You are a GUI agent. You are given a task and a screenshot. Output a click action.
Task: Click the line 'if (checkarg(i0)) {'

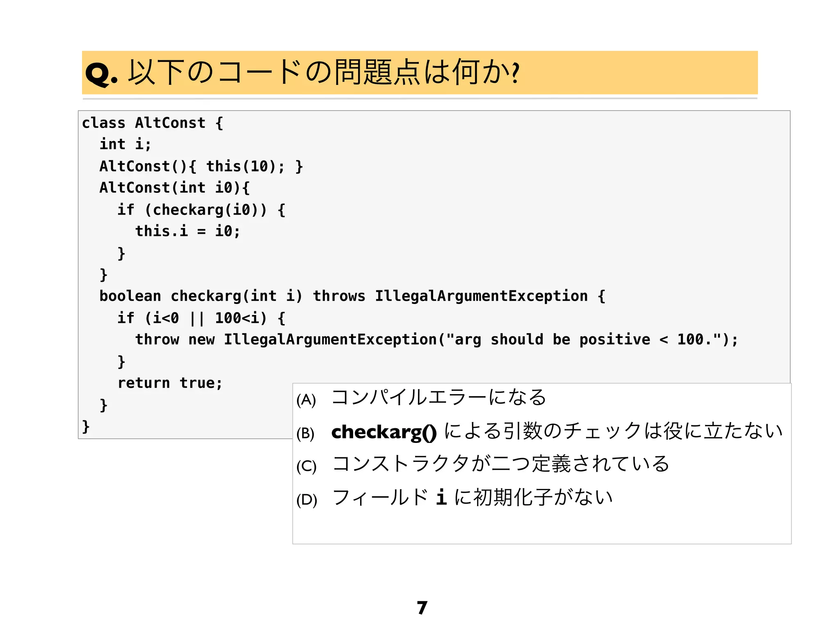click(x=201, y=210)
